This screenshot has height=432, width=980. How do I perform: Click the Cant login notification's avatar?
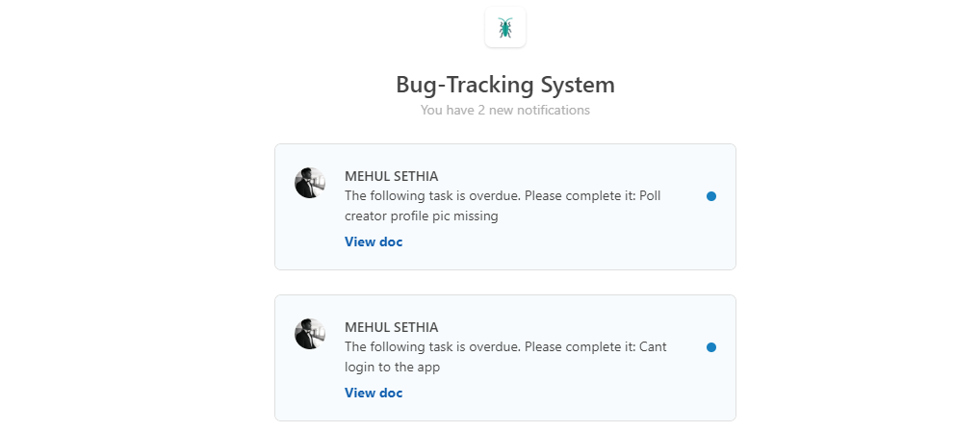point(309,334)
